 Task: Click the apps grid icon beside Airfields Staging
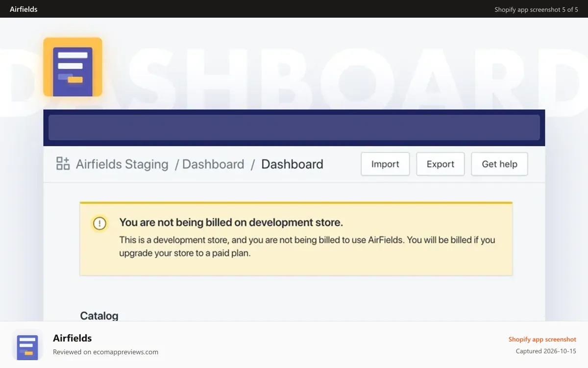pyautogui.click(x=63, y=163)
